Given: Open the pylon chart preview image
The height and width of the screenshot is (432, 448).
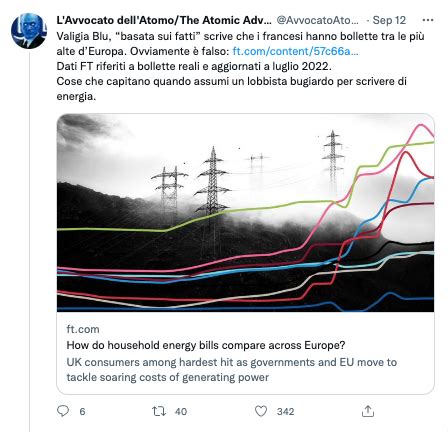Looking at the screenshot, I should tap(246, 213).
